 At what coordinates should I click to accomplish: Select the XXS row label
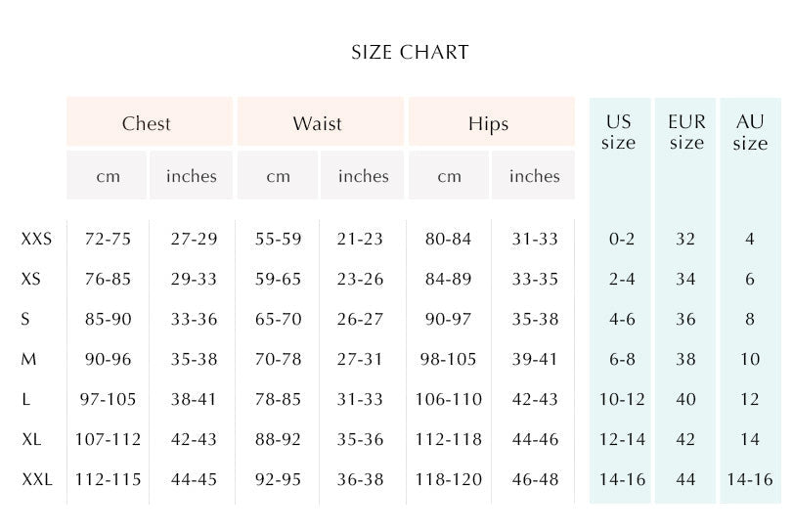click(x=36, y=239)
